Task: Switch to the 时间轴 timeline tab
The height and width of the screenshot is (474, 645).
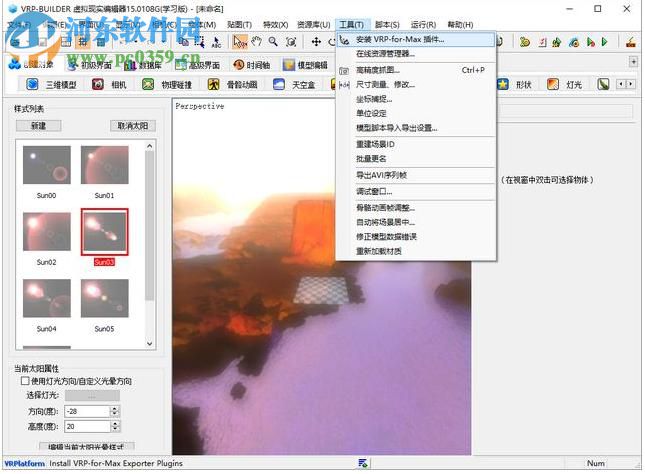Action: point(252,65)
